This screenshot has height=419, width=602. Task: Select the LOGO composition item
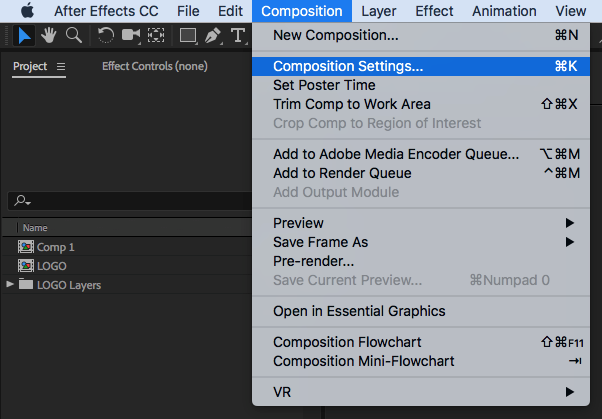pos(52,265)
